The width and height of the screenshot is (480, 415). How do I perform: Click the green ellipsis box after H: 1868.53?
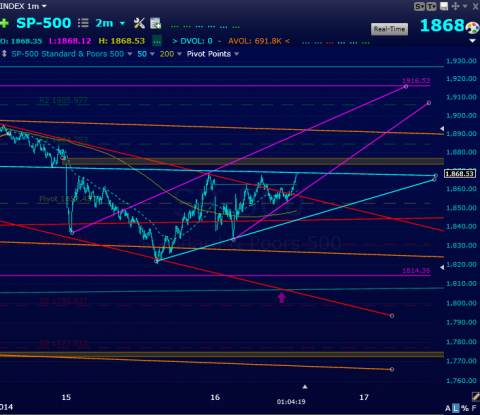coord(157,41)
